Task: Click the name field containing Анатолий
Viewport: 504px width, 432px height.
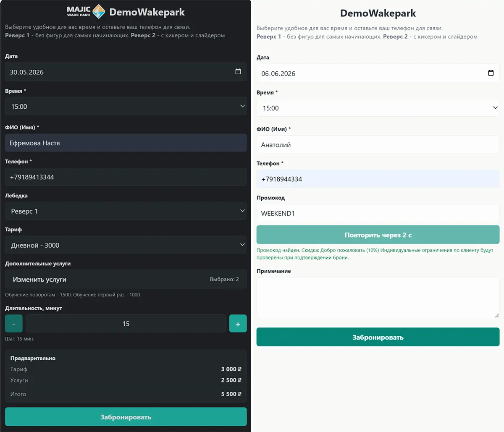Action: [x=378, y=144]
